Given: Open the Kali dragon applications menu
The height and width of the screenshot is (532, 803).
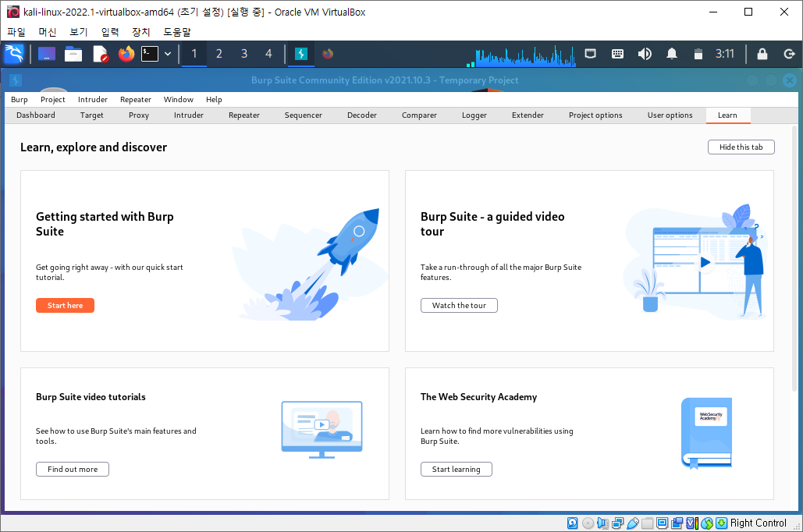Looking at the screenshot, I should click(x=14, y=54).
